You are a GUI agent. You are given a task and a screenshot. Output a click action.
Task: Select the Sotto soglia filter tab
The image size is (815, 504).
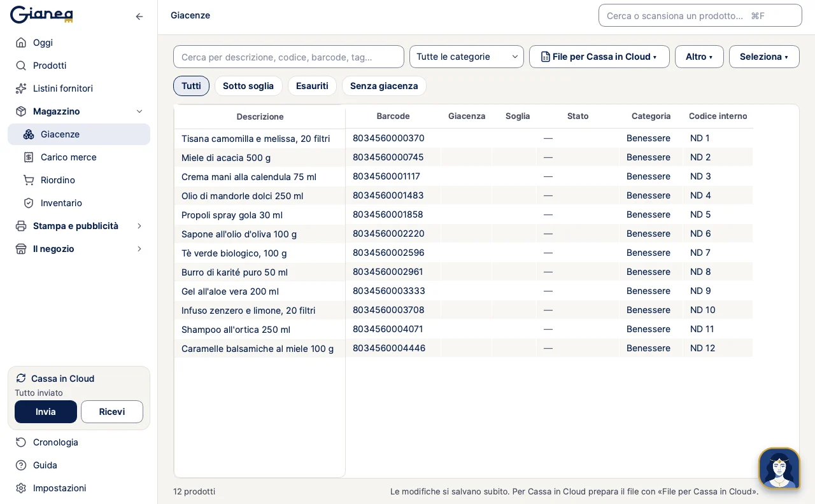[x=248, y=86]
